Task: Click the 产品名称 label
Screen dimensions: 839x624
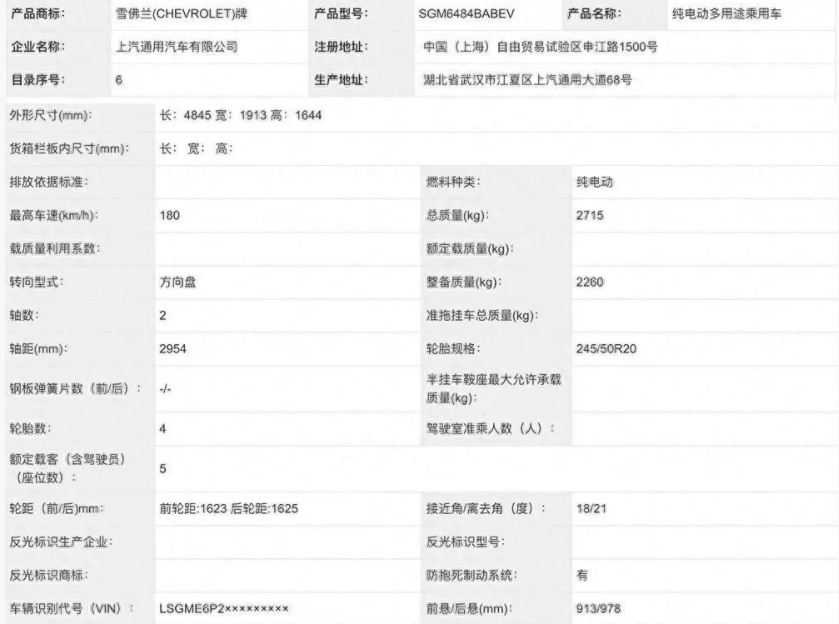Action: pyautogui.click(x=594, y=14)
